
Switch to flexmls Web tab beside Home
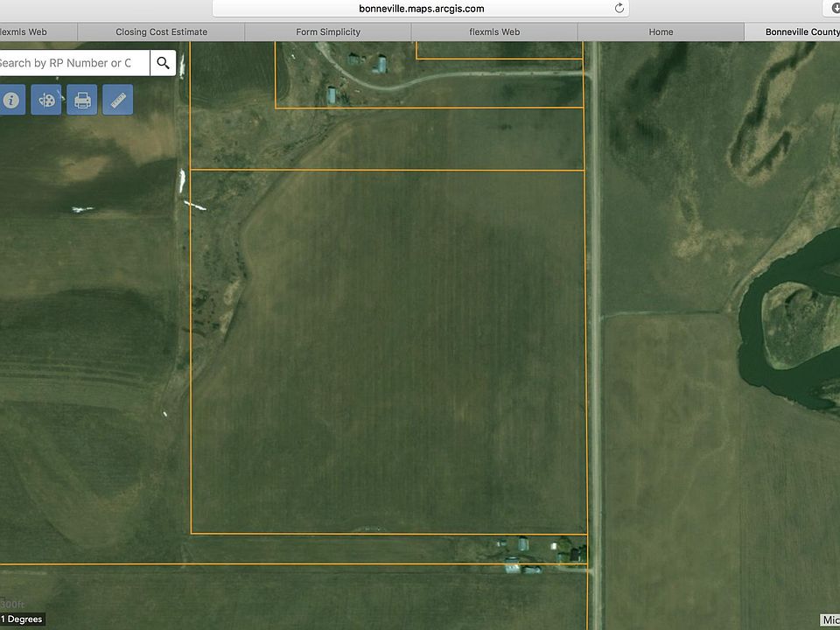coord(494,32)
